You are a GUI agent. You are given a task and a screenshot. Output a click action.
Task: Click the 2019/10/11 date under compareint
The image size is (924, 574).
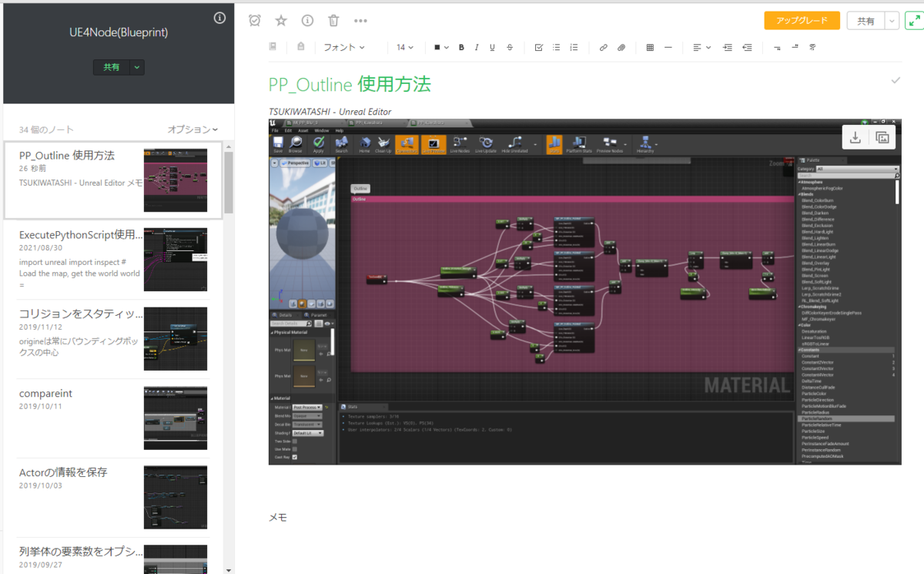41,406
